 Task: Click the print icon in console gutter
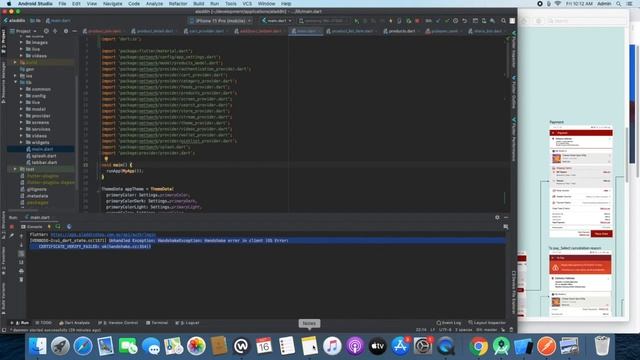[x=21, y=271]
